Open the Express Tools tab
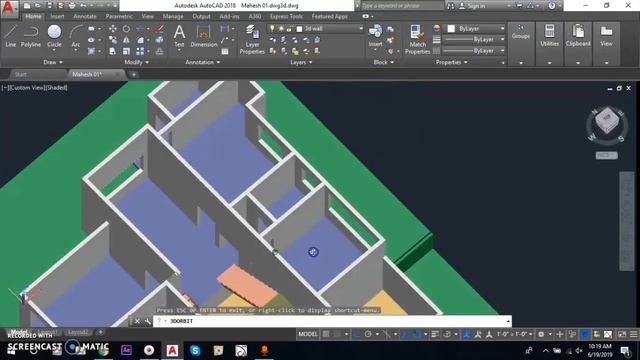Viewport: 640px width, 360px height. tap(286, 16)
